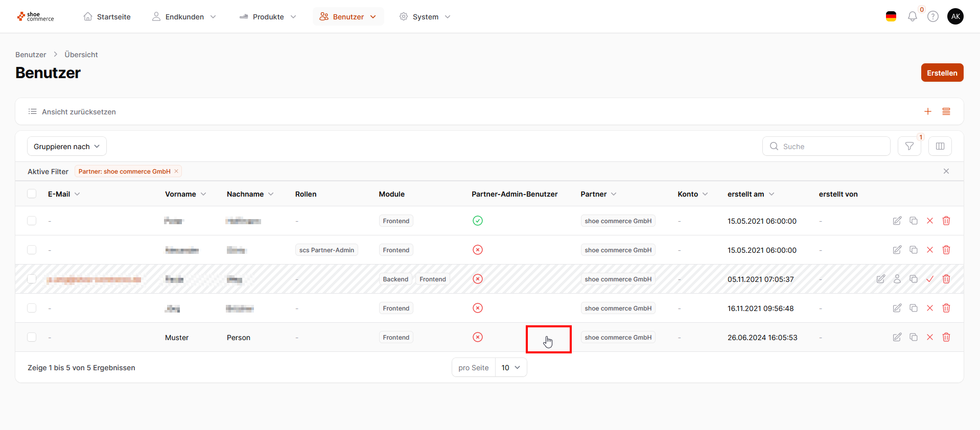Expand the Gruppieren nach dropdown

67,147
